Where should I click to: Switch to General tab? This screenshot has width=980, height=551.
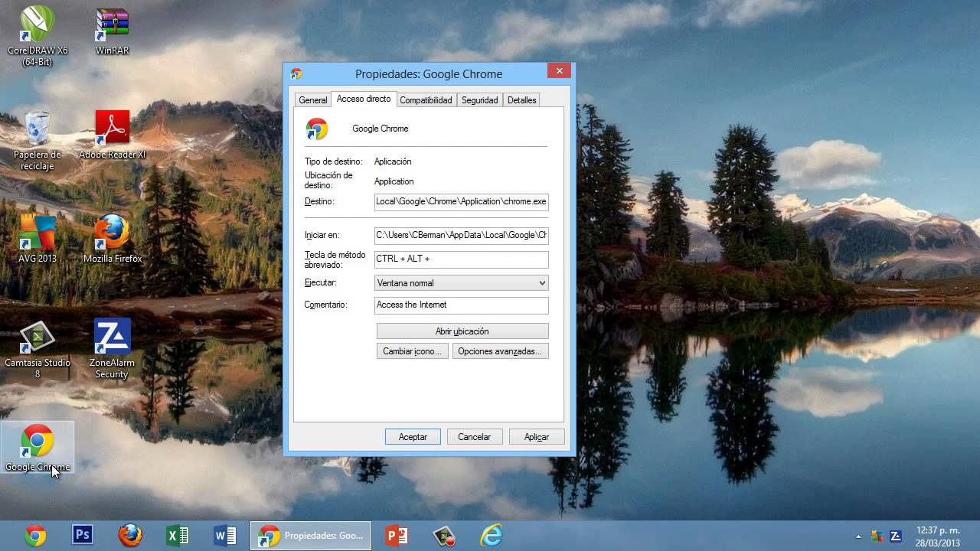point(312,100)
